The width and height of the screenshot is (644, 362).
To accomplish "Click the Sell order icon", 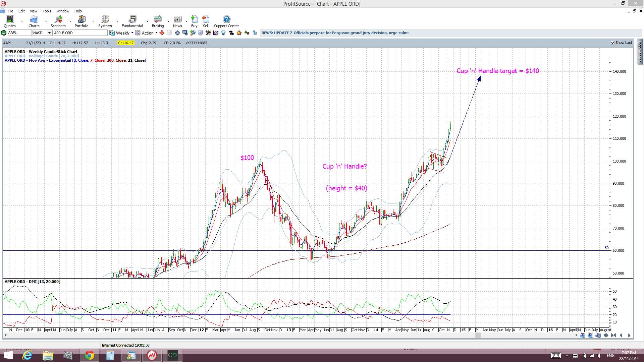I will point(206,21).
